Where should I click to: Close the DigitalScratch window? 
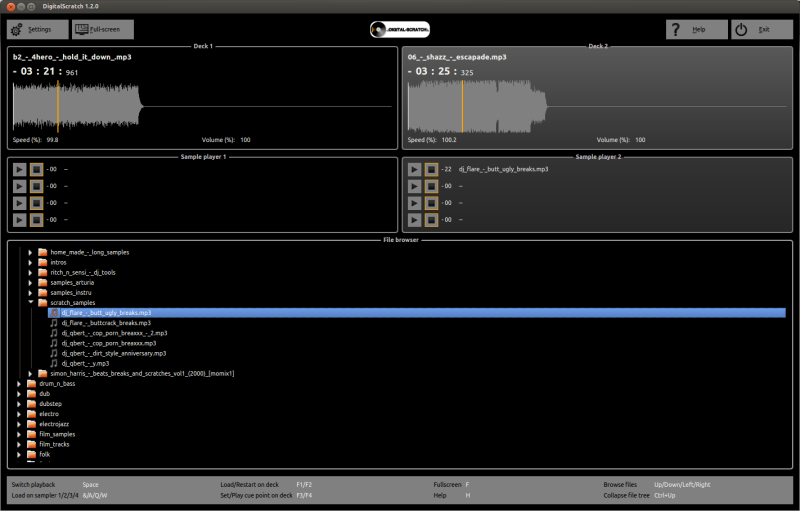pyautogui.click(x=11, y=7)
